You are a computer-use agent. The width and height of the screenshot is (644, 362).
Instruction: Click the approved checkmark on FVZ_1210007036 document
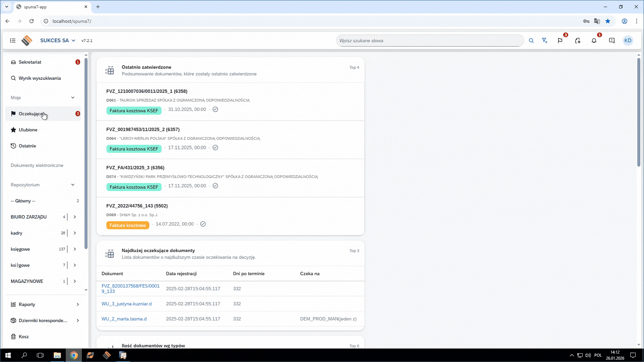215,109
